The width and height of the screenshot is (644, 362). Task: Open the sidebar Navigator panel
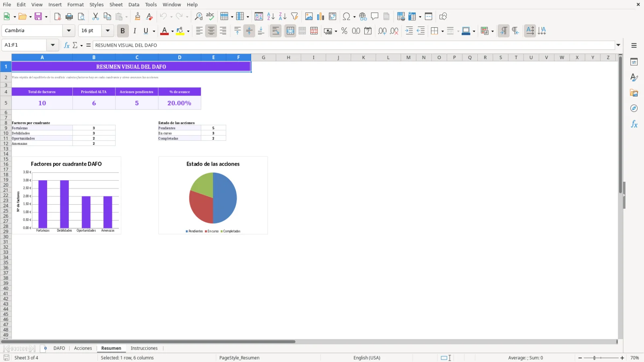(x=634, y=109)
